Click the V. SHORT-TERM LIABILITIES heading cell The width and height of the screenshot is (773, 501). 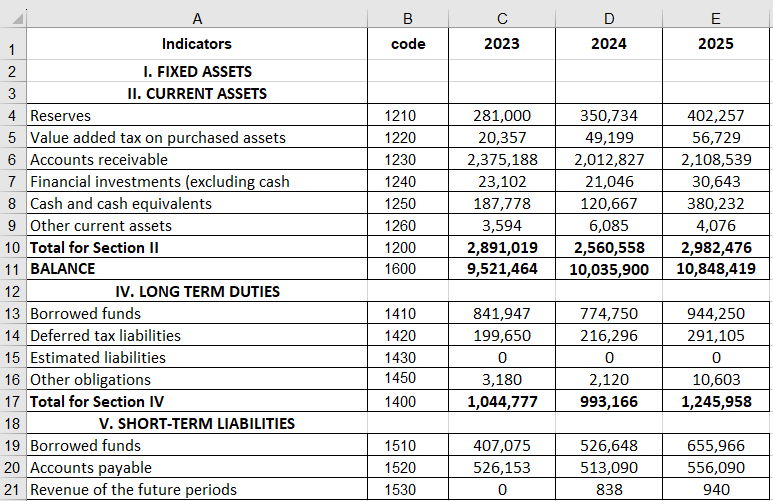click(x=196, y=423)
